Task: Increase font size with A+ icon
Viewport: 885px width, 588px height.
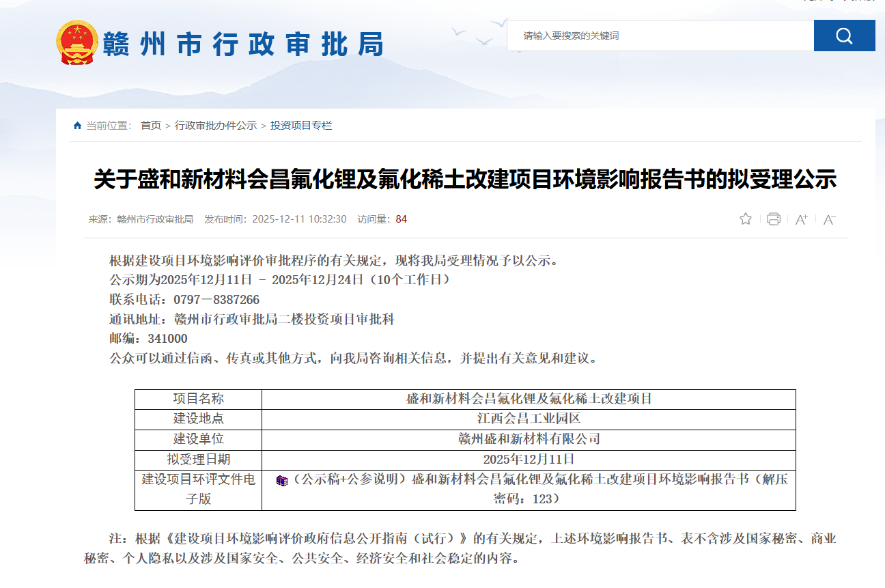Action: pos(801,219)
